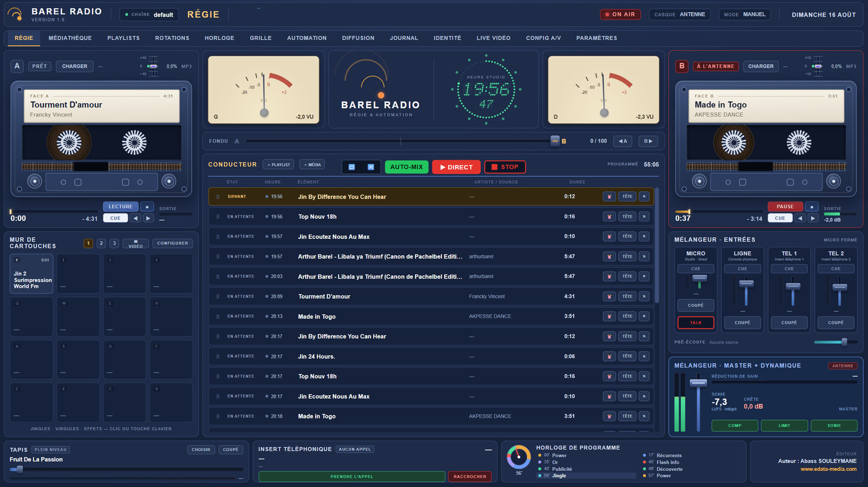
Task: Click the TALK button on MICRO channel
Action: pos(695,322)
